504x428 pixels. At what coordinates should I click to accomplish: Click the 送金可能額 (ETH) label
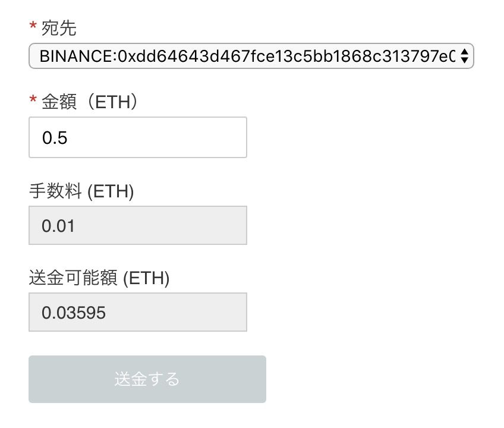click(x=99, y=278)
